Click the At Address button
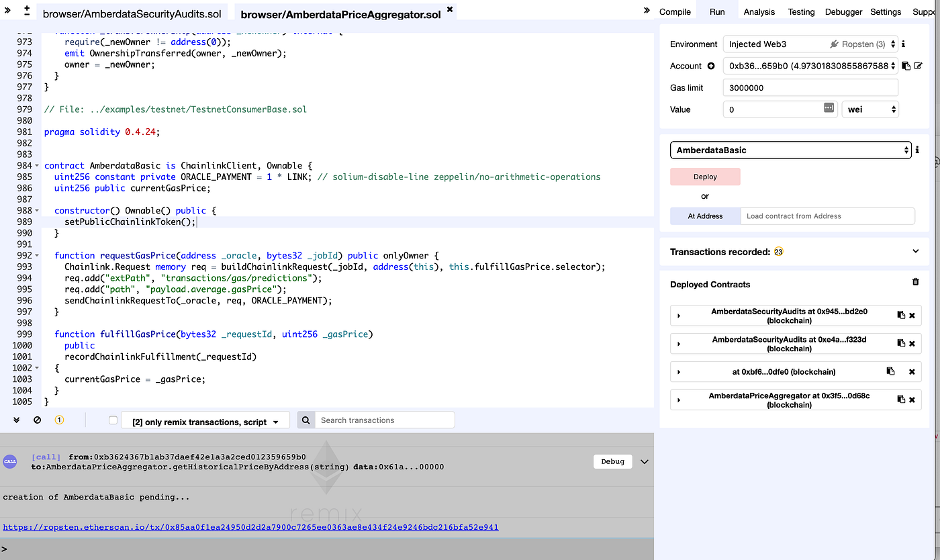This screenshot has height=560, width=940. [x=705, y=216]
